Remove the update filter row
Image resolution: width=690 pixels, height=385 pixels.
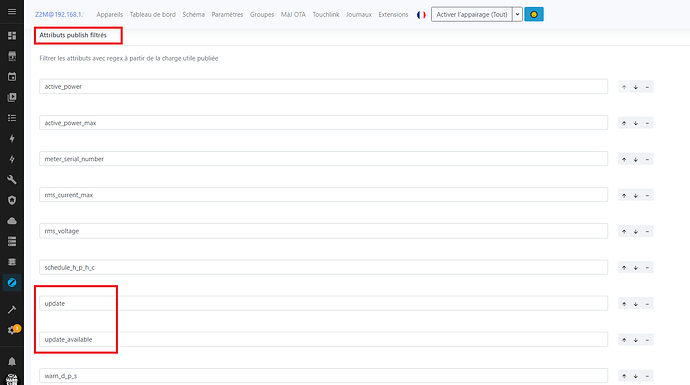click(647, 304)
